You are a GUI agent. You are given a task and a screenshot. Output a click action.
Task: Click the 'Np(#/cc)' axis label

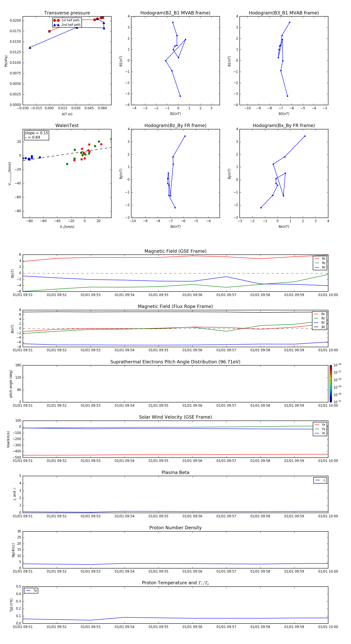(13, 550)
